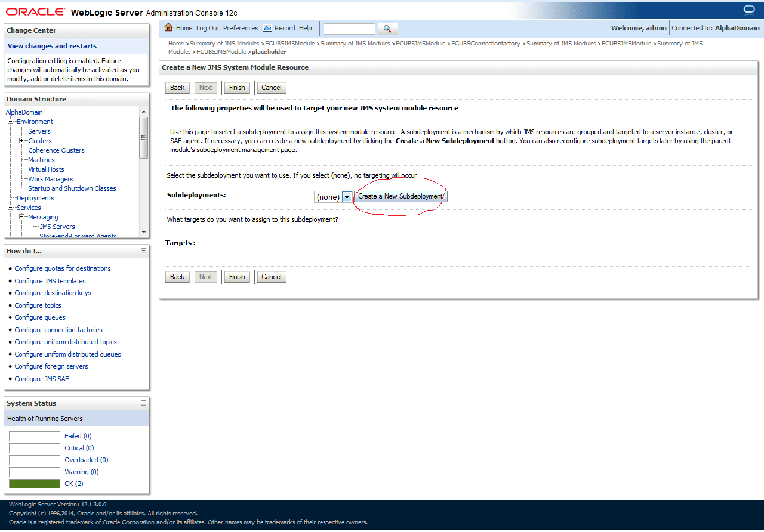Click the bottom Back button

point(177,277)
